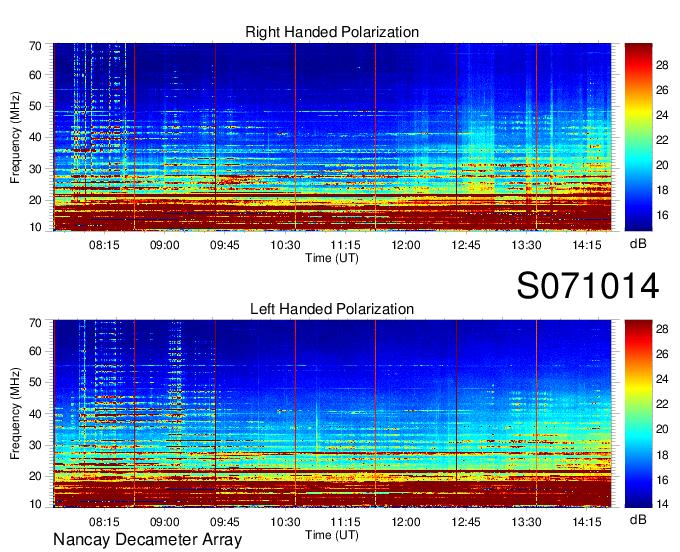Click the 08:15 tick on Left Handed plot
This screenshot has width=680, height=552.
point(104,522)
